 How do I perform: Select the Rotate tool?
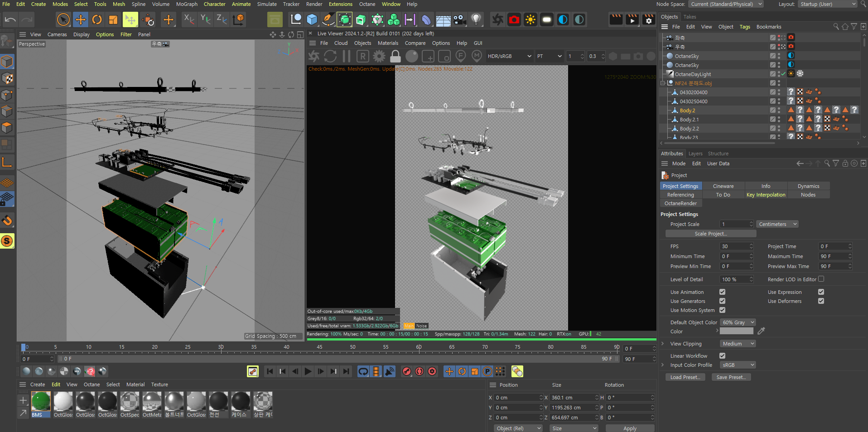coord(96,19)
